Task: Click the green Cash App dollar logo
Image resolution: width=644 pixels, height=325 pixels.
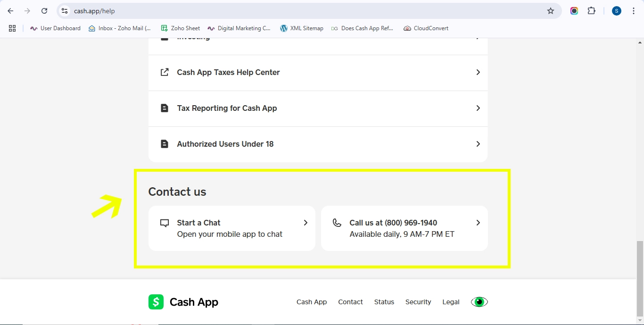Action: [156, 302]
